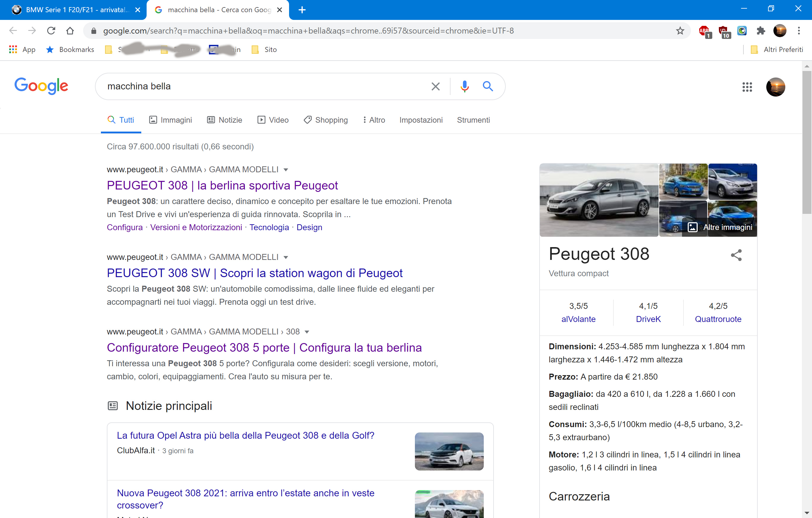Image resolution: width=812 pixels, height=518 pixels.
Task: Open Configuratore Peugeot 308 5 porte result
Action: click(x=264, y=348)
